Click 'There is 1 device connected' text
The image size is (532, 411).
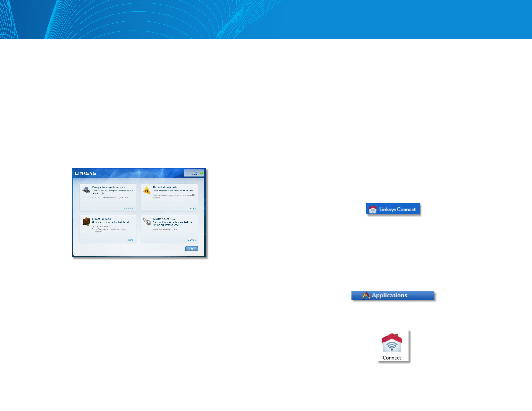click(110, 198)
